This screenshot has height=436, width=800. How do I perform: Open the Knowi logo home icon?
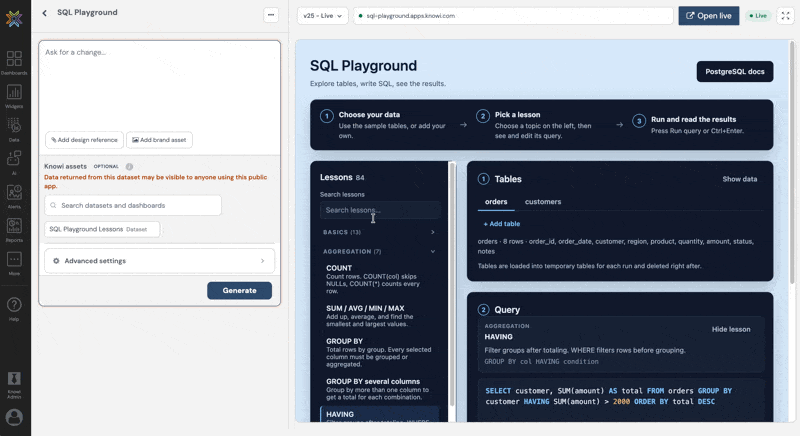pos(14,19)
